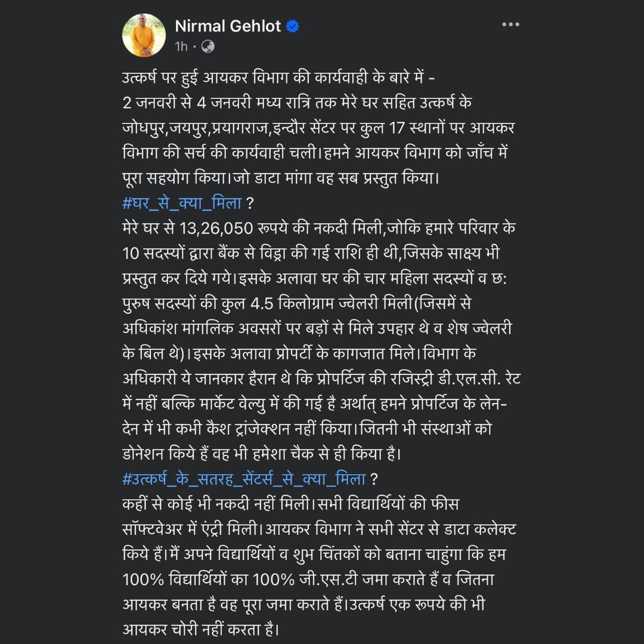644x644 pixels.
Task: Click the blue verified badge
Action: 292,26
